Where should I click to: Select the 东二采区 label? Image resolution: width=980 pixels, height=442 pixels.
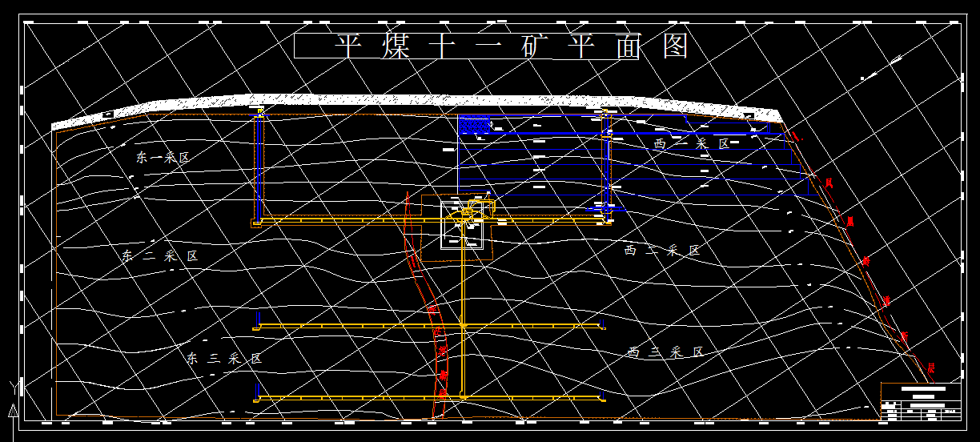point(159,256)
